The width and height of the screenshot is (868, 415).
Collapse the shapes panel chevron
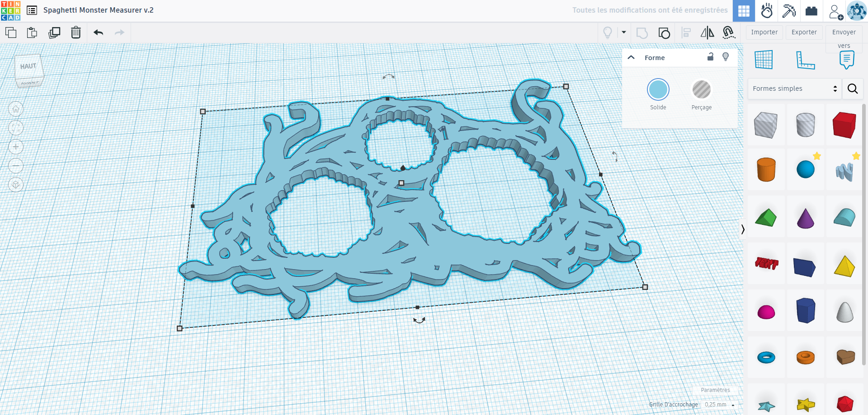pos(742,229)
